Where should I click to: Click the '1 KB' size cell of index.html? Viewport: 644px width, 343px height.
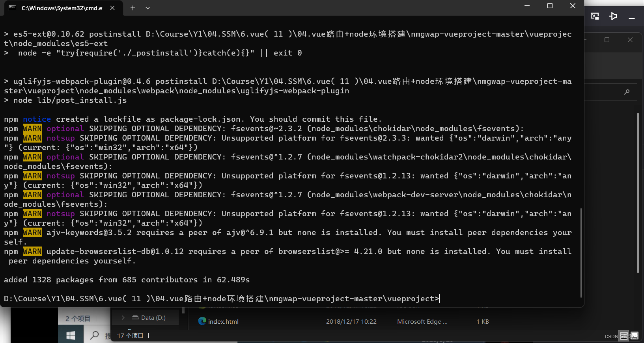pos(483,321)
